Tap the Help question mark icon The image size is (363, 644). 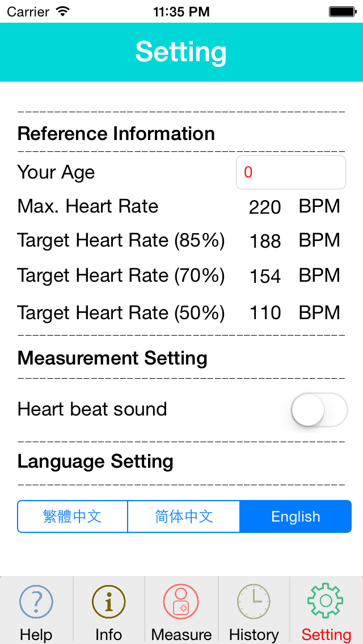click(36, 601)
